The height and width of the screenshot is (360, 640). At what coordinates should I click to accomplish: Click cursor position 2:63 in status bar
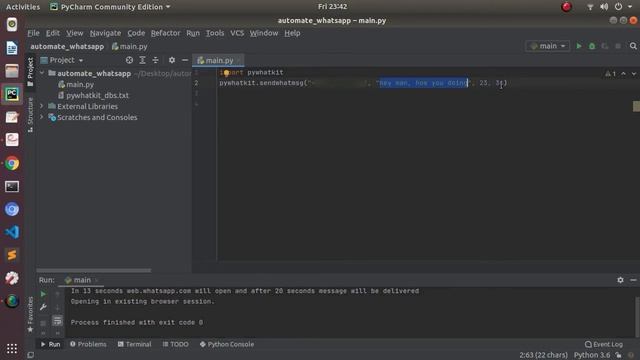point(543,355)
